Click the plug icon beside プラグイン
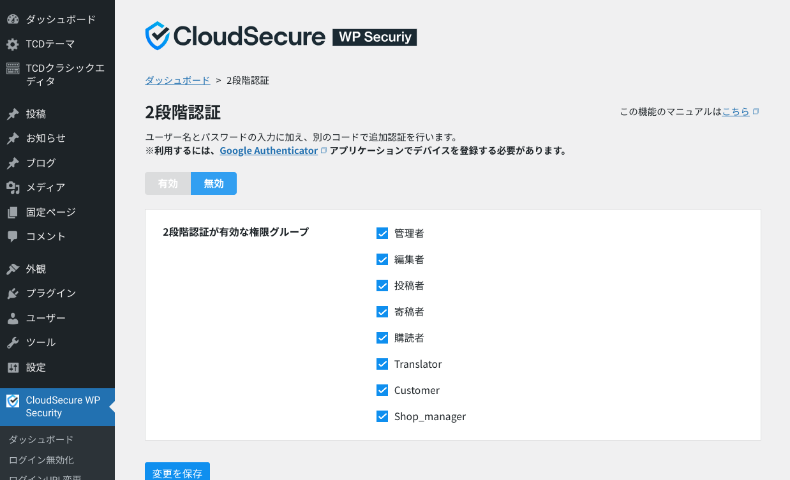 point(13,293)
